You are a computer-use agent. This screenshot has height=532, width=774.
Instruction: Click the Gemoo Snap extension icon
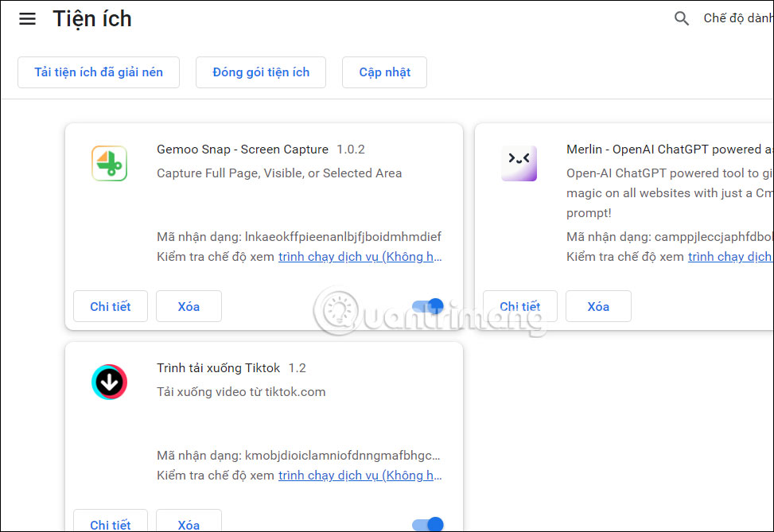pyautogui.click(x=109, y=163)
